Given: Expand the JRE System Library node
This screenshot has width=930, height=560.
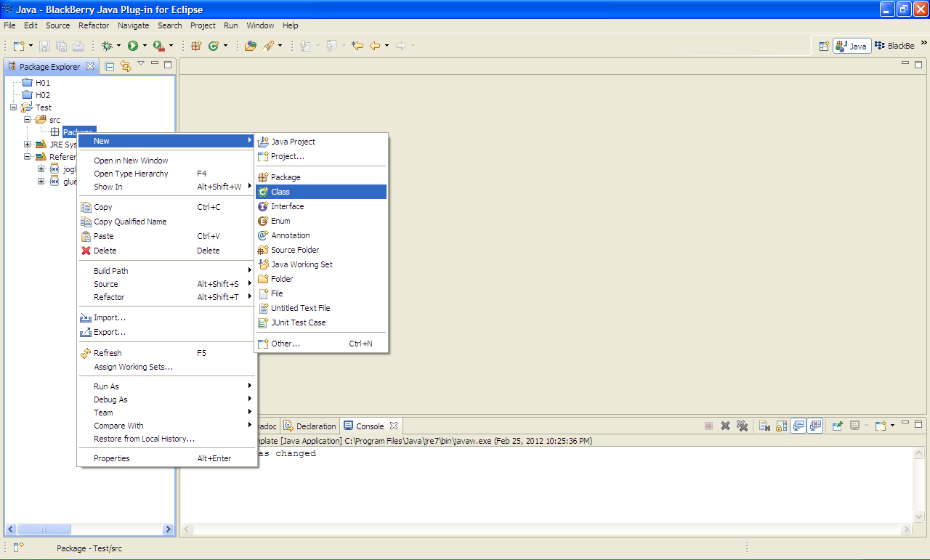Looking at the screenshot, I should click(27, 145).
